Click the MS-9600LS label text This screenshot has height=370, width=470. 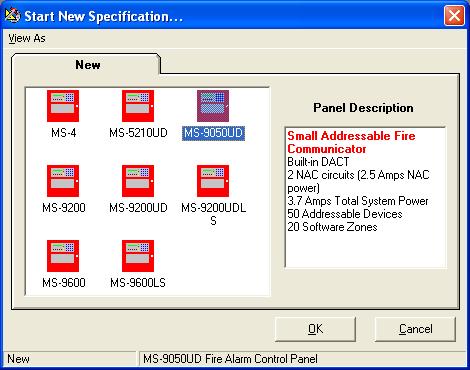point(138,283)
